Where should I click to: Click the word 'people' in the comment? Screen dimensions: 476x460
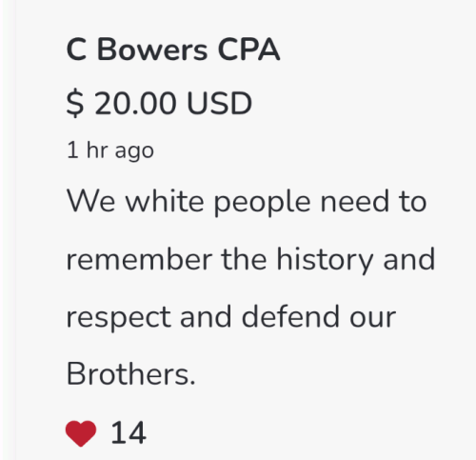click(262, 203)
